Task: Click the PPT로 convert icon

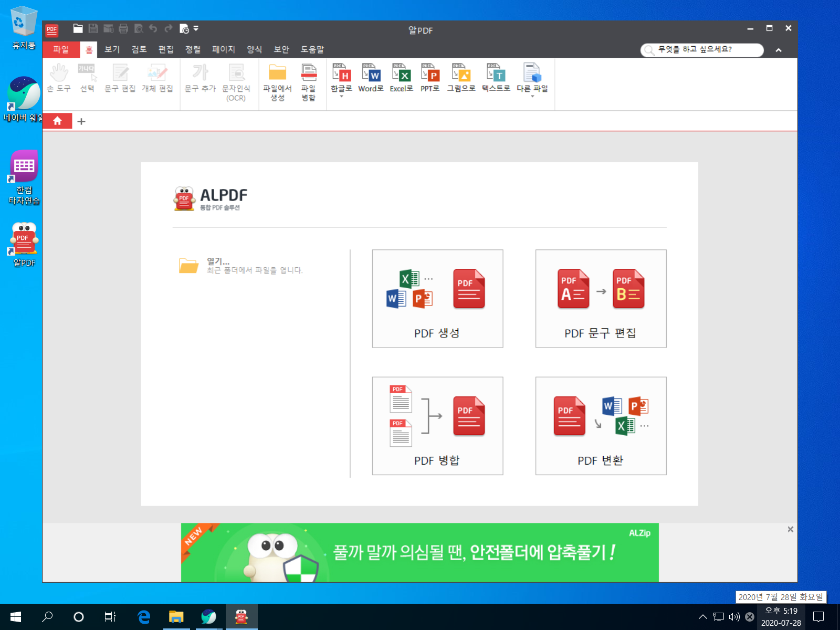Action: click(x=430, y=78)
